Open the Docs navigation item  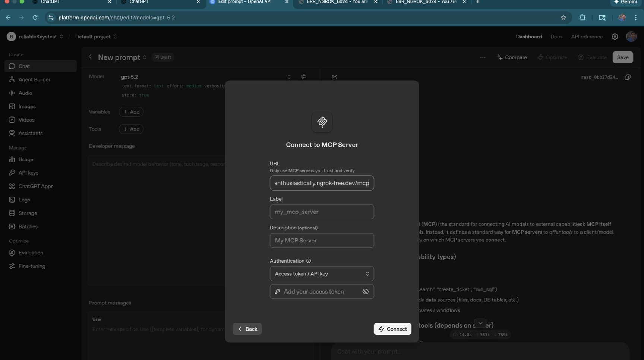[556, 37]
